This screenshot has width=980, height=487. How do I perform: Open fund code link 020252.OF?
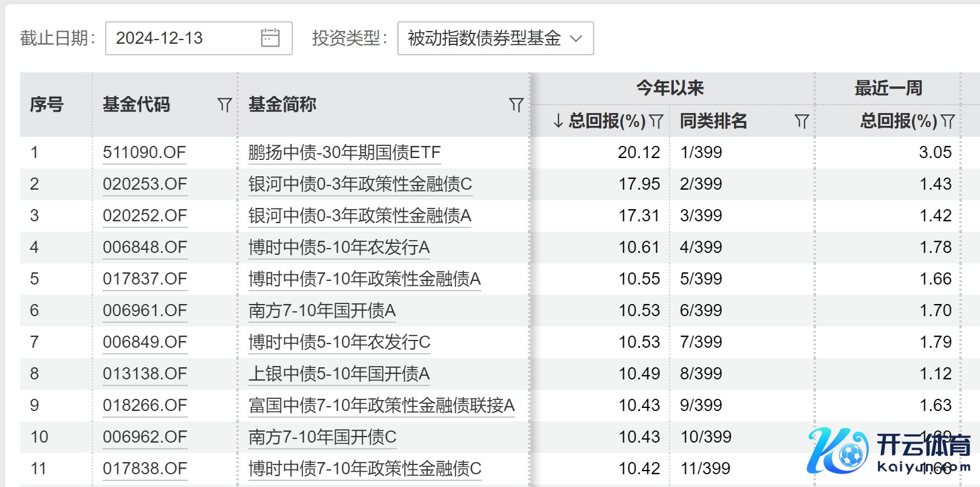point(145,216)
